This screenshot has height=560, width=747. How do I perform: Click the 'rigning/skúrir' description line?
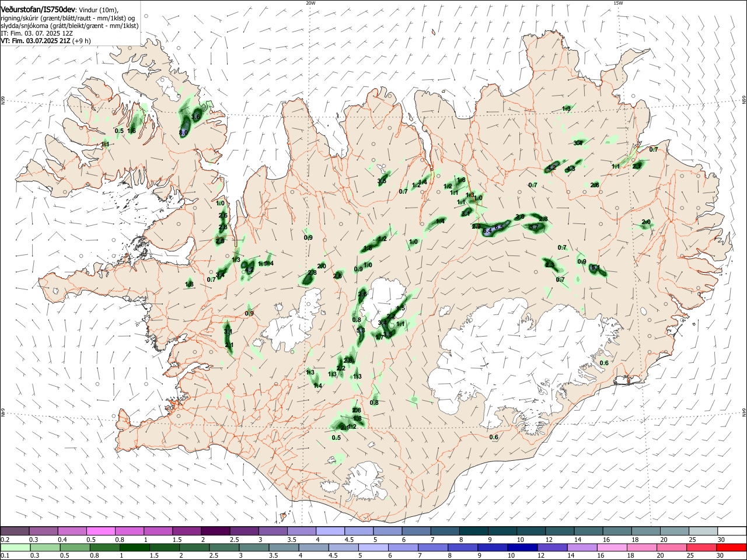[x=68, y=17]
